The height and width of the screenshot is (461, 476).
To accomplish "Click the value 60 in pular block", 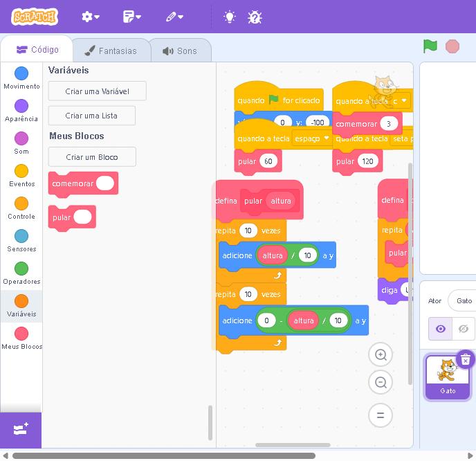I will (268, 161).
